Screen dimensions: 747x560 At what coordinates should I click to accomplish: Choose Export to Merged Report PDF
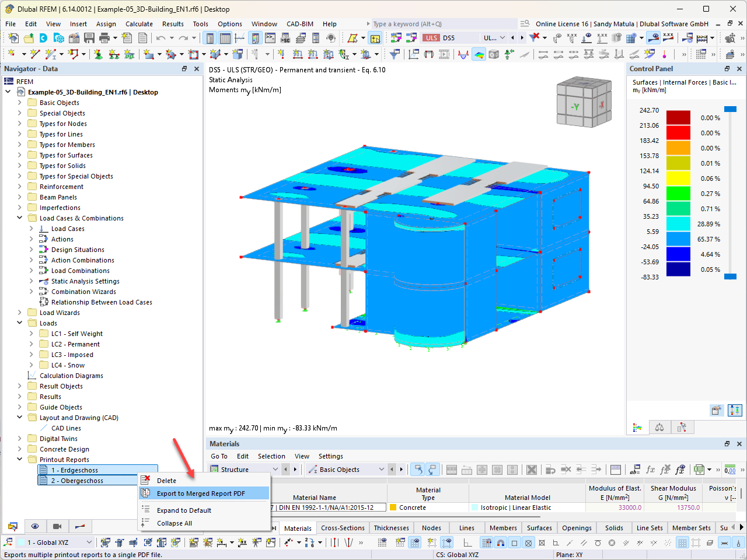pos(205,494)
